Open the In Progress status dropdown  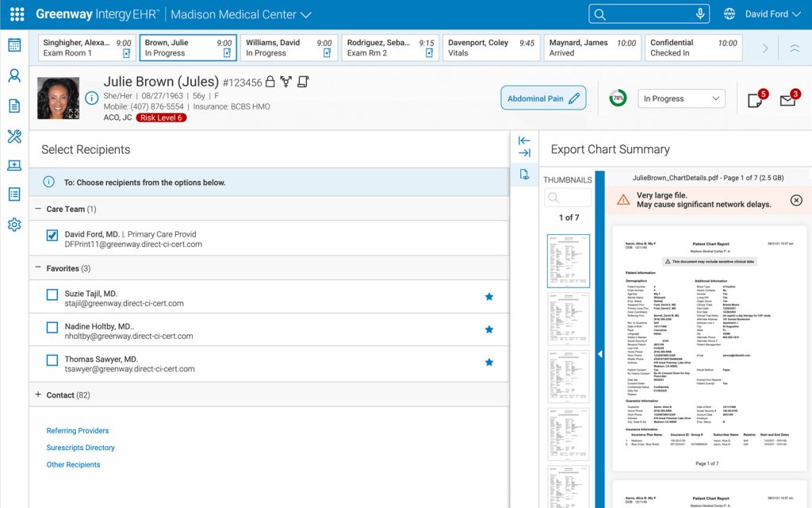click(681, 98)
